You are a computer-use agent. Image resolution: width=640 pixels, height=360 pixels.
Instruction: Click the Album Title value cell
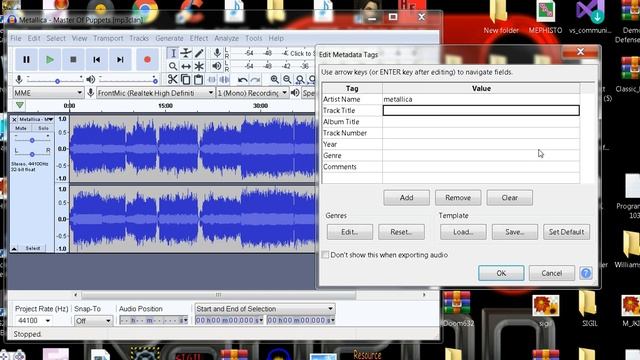tap(481, 122)
